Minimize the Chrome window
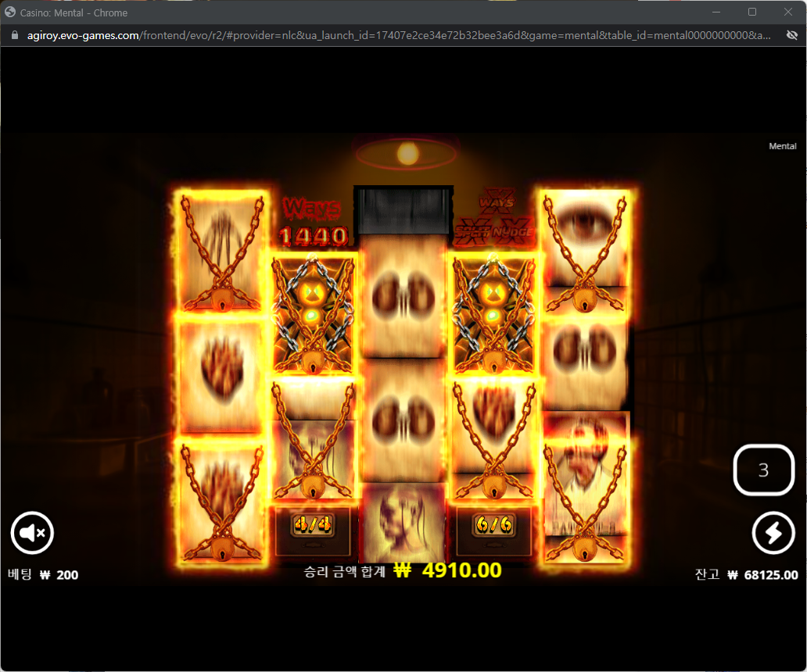Screen dimensions: 807x672 point(716,12)
